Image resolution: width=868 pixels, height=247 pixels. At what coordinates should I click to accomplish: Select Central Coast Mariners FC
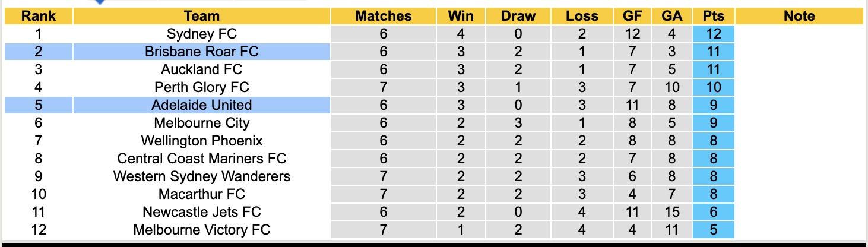click(x=202, y=159)
